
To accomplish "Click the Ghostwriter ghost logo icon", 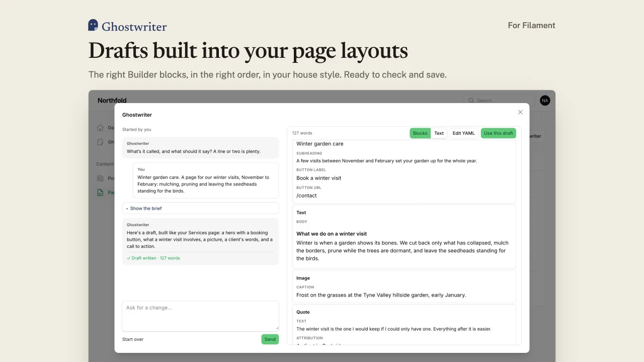I will click(93, 26).
